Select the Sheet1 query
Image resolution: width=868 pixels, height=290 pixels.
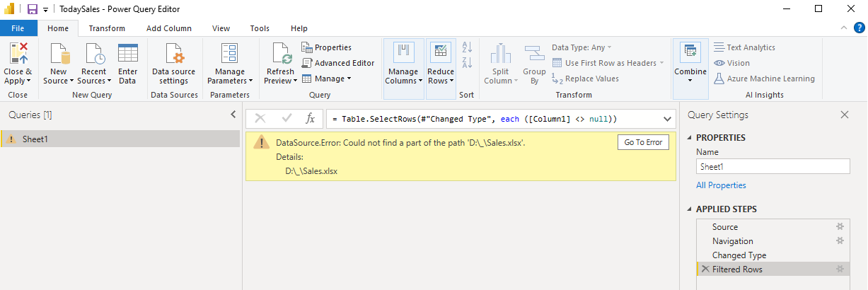(x=120, y=139)
